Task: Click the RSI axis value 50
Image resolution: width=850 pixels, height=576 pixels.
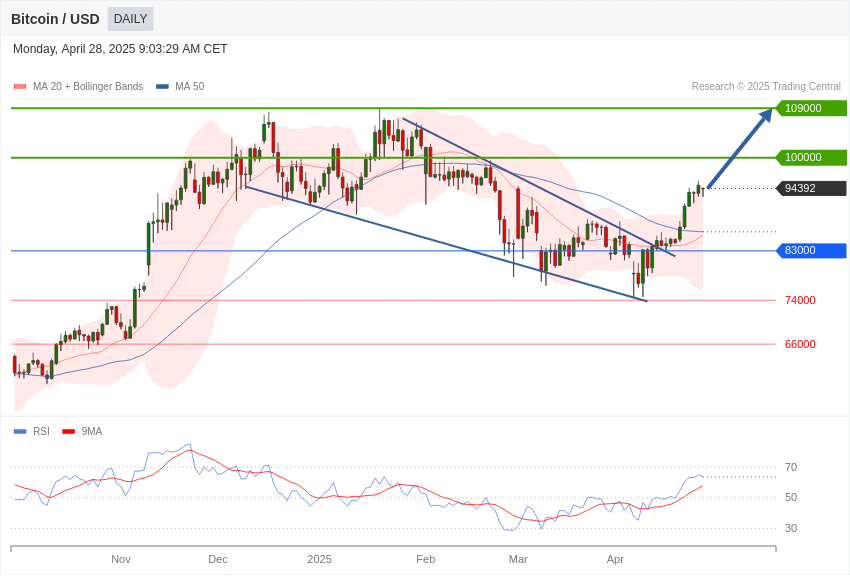Action: [x=791, y=497]
